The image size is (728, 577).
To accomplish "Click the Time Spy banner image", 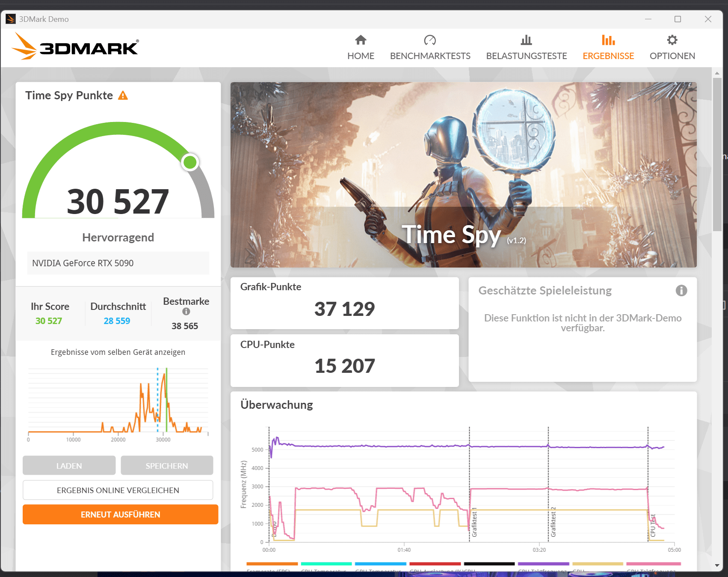I will [x=464, y=175].
